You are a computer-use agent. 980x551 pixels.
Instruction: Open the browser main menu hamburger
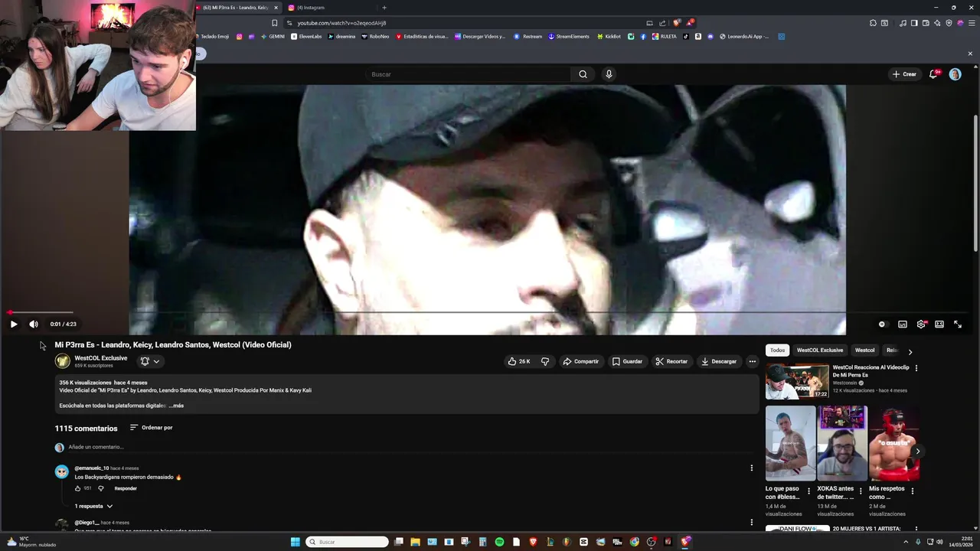(972, 23)
